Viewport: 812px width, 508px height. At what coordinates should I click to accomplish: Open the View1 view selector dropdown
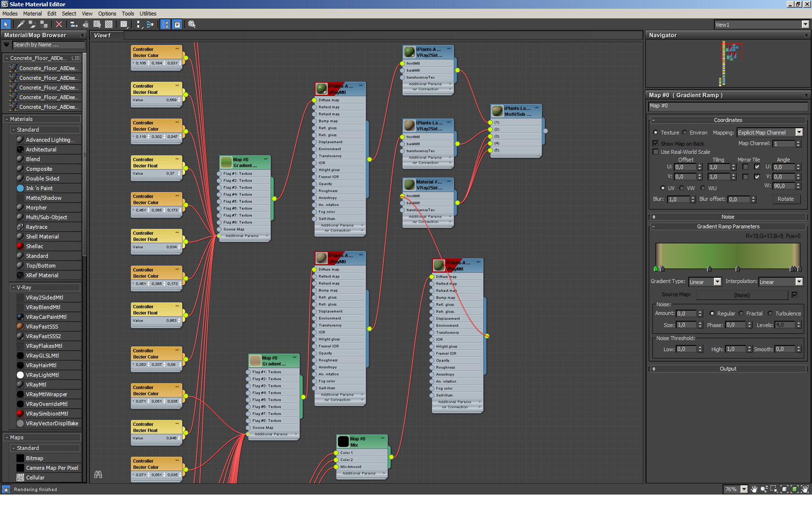click(x=761, y=24)
